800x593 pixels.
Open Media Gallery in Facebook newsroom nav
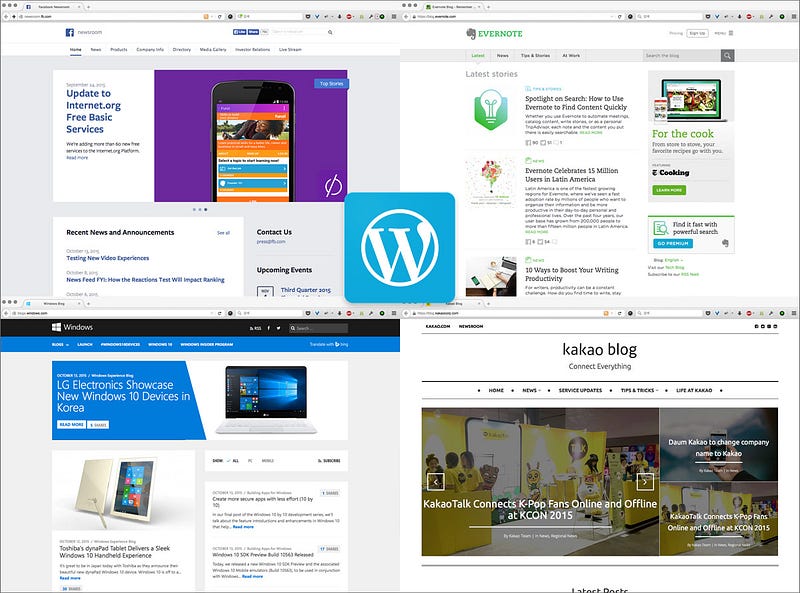[213, 50]
